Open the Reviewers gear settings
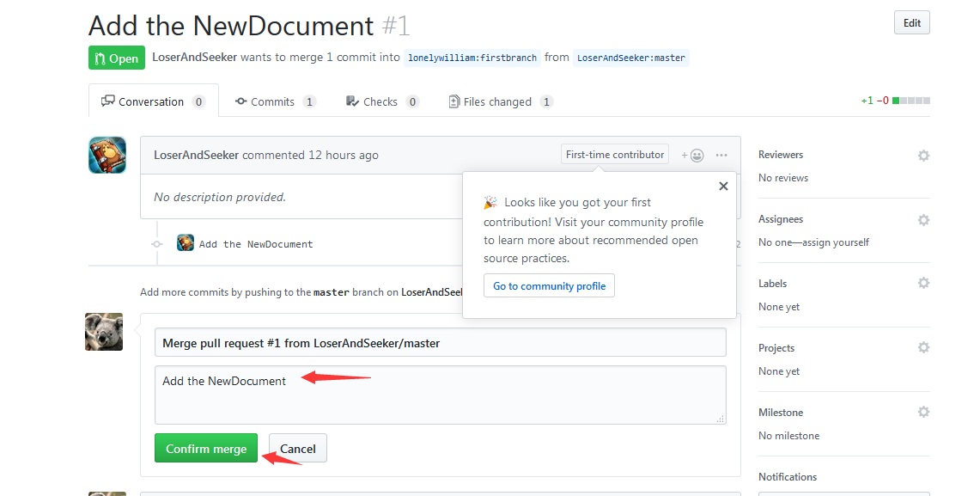The width and height of the screenshot is (980, 496). point(923,155)
